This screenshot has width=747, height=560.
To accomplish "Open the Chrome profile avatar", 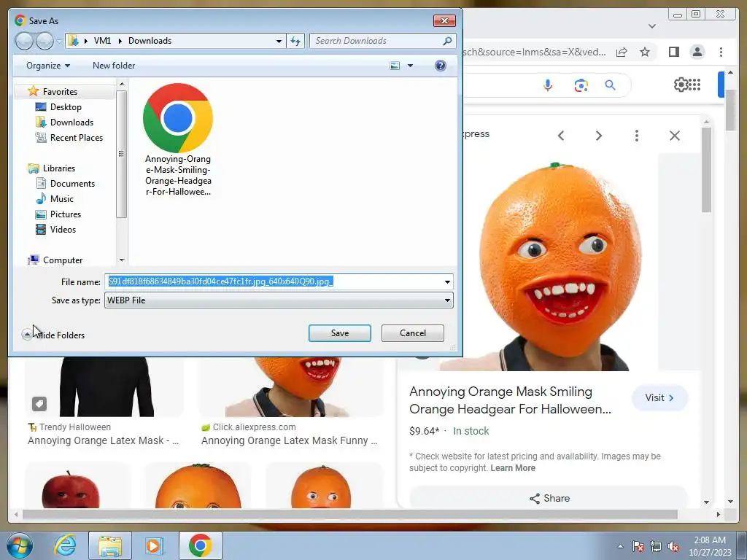I will point(697,52).
